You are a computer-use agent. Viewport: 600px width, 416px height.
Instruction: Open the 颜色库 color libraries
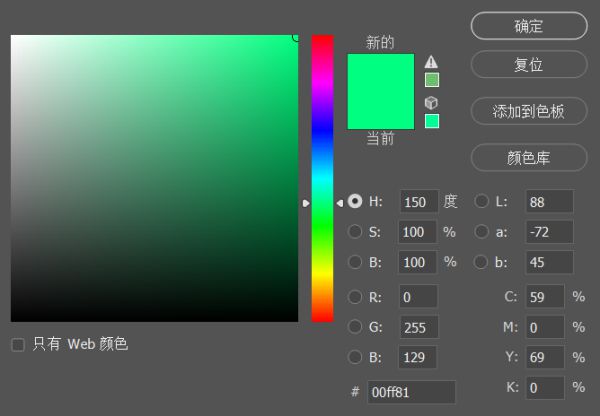529,158
